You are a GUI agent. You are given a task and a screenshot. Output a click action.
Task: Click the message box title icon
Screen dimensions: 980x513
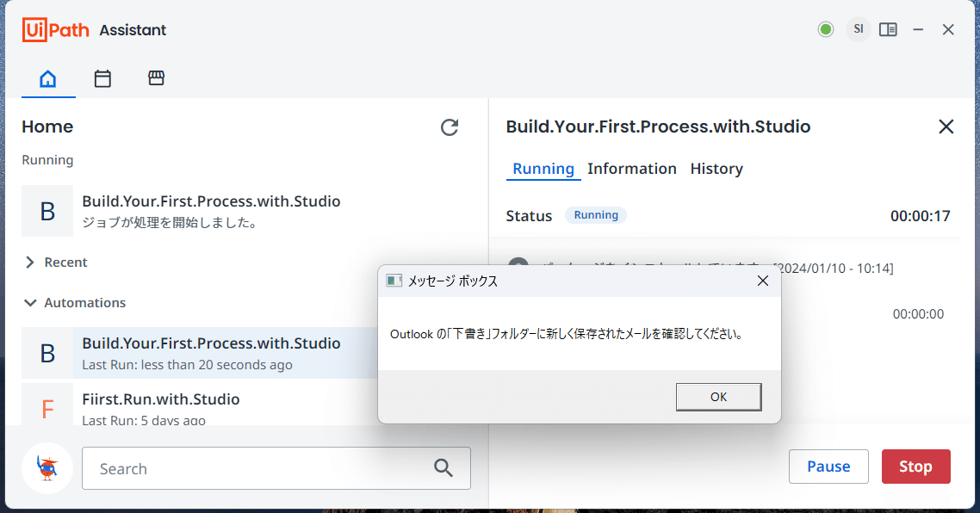(x=394, y=281)
